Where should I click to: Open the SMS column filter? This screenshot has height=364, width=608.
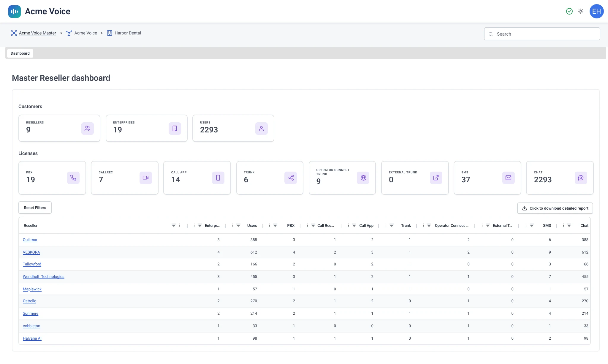point(532,225)
